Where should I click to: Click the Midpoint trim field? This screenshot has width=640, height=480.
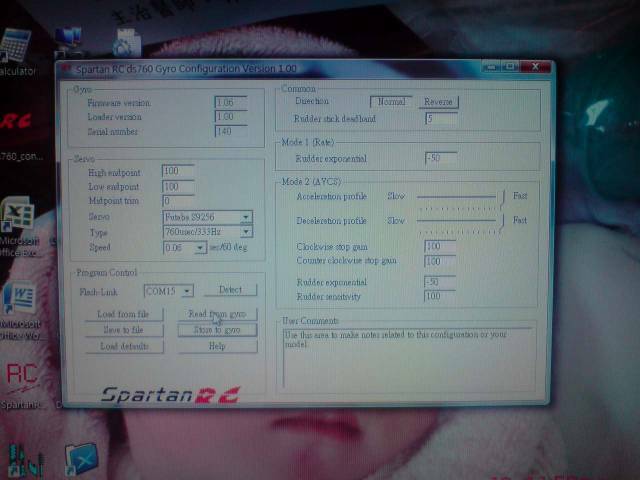click(x=178, y=200)
